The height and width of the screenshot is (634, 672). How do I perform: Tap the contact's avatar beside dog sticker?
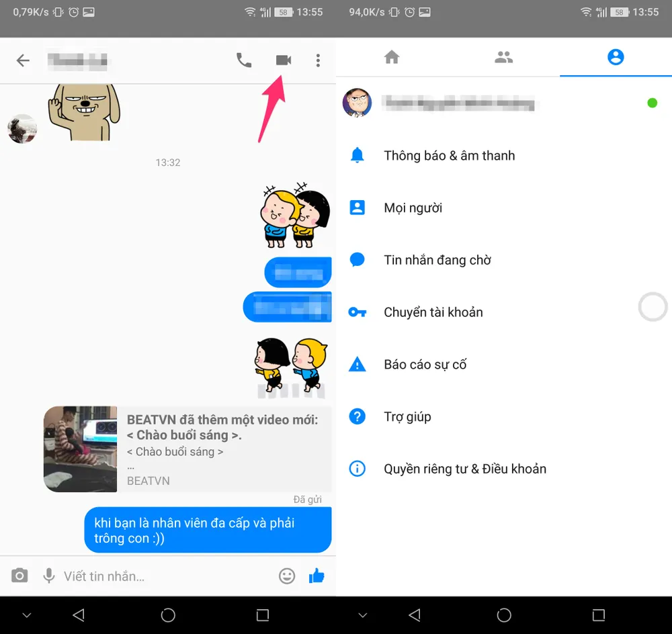22,128
